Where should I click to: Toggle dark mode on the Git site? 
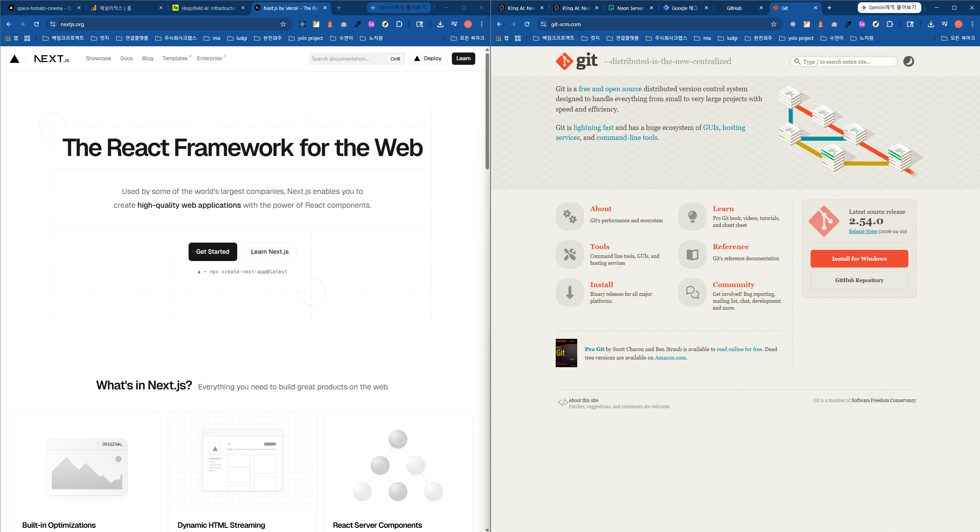(908, 61)
